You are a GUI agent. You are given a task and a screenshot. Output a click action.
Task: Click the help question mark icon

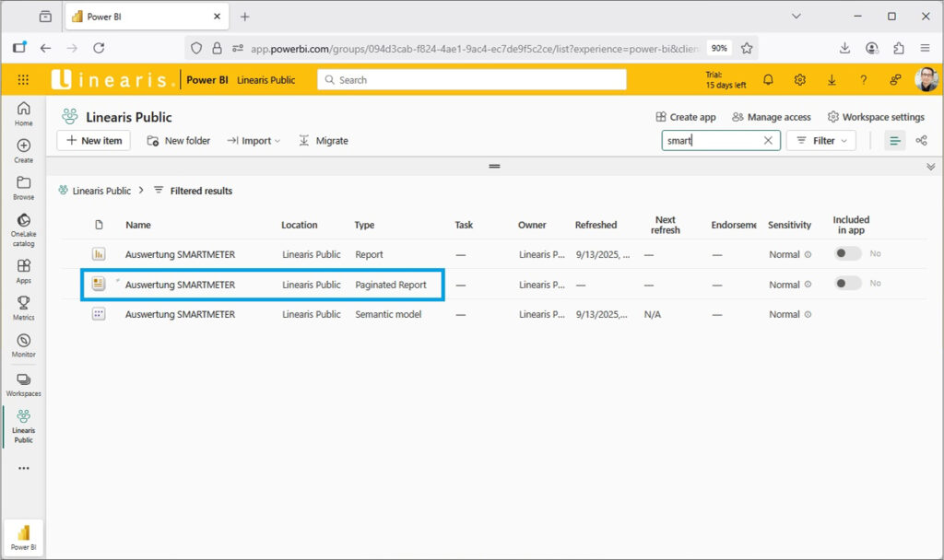[x=863, y=80]
